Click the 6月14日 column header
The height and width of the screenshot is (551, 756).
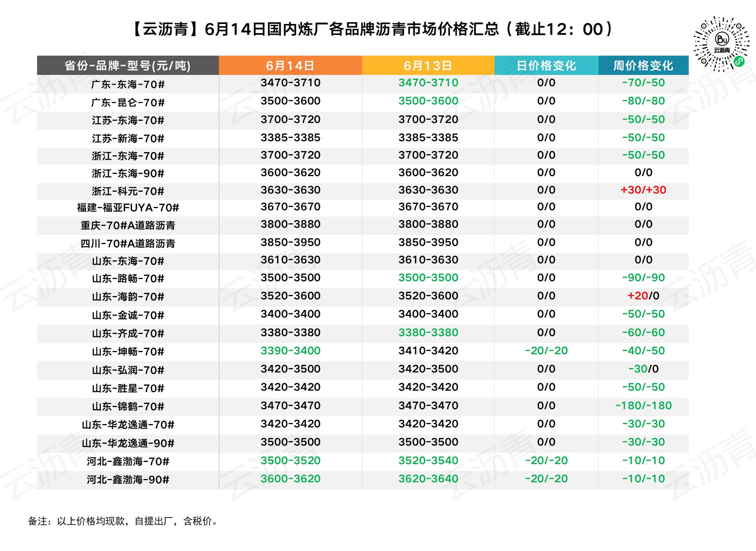coord(290,65)
